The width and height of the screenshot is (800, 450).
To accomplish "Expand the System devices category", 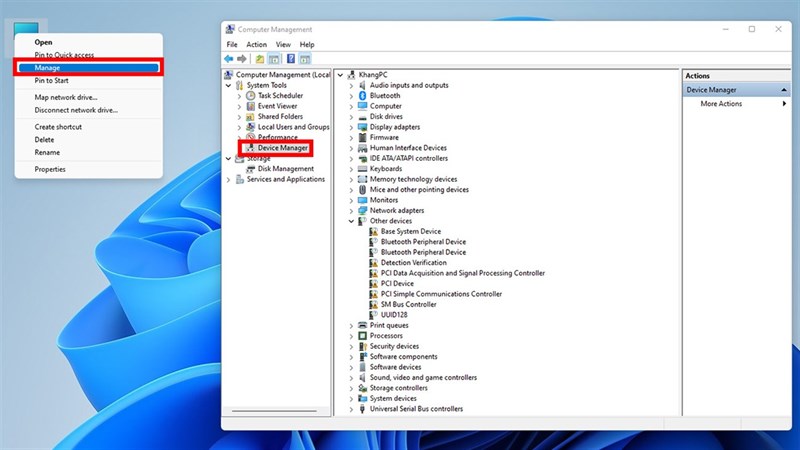I will 351,398.
